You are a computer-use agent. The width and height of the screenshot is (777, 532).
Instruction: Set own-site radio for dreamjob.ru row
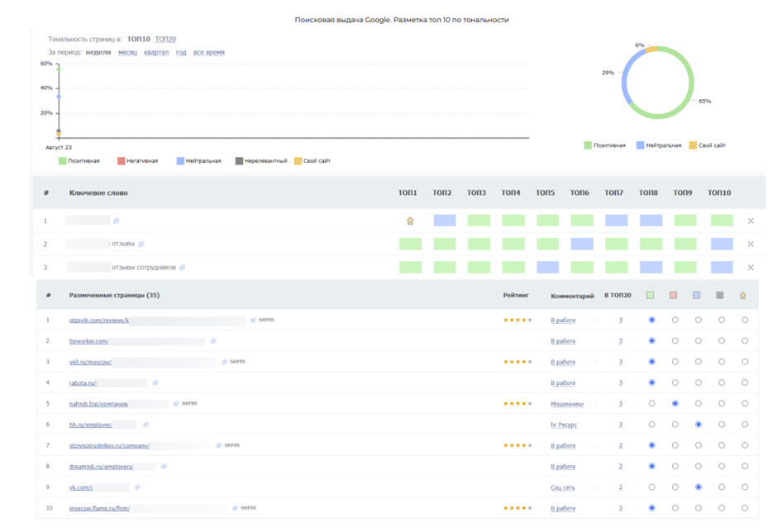pyautogui.click(x=745, y=467)
